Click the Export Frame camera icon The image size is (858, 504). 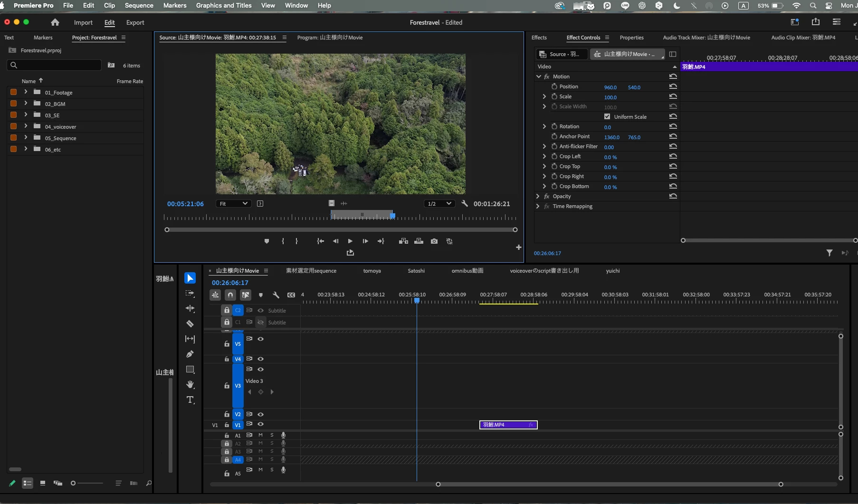(x=434, y=241)
